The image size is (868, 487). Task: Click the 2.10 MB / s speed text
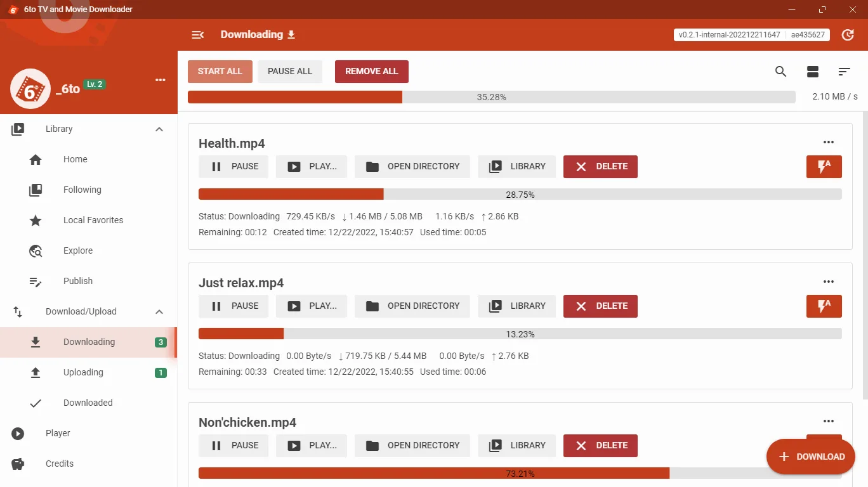(x=835, y=97)
